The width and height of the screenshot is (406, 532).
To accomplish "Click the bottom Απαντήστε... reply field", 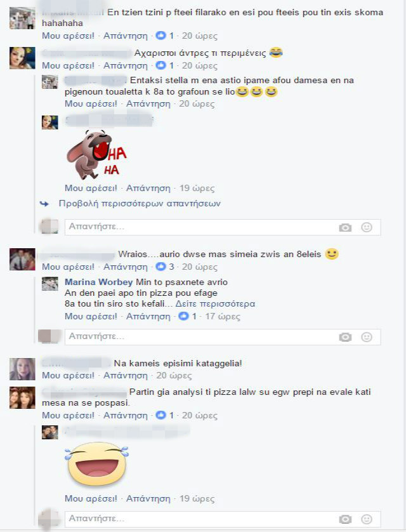I will tap(223, 519).
